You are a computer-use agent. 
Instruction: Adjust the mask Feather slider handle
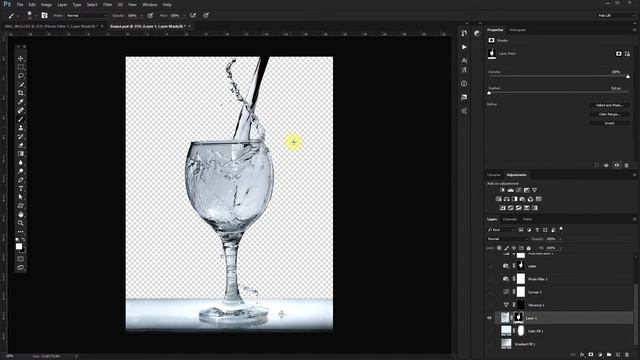click(x=489, y=93)
